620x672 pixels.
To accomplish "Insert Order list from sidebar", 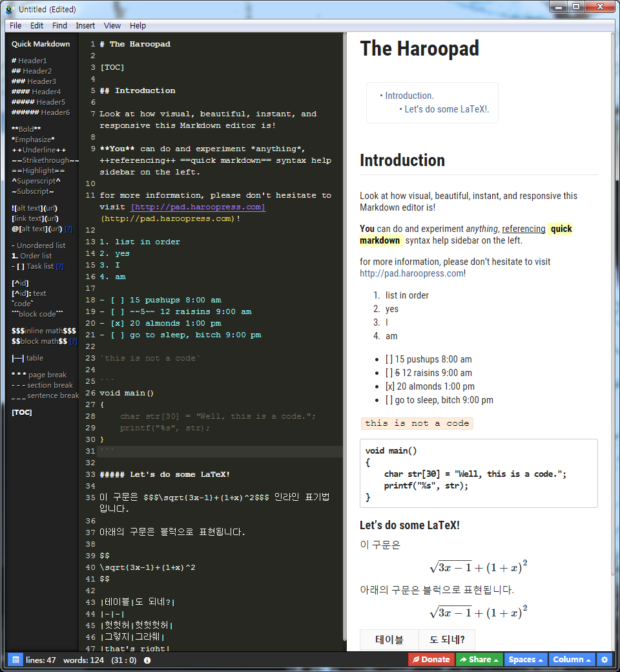I will click(32, 256).
